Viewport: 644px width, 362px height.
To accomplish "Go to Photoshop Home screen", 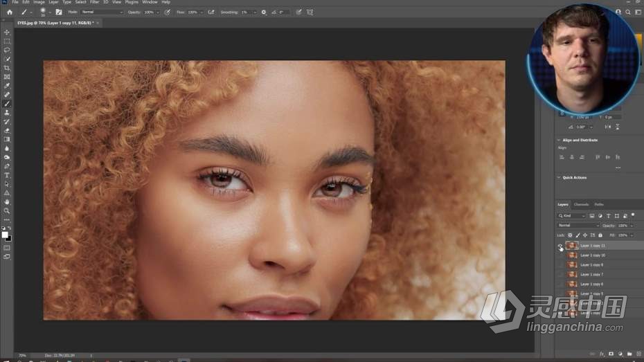I will (10, 12).
